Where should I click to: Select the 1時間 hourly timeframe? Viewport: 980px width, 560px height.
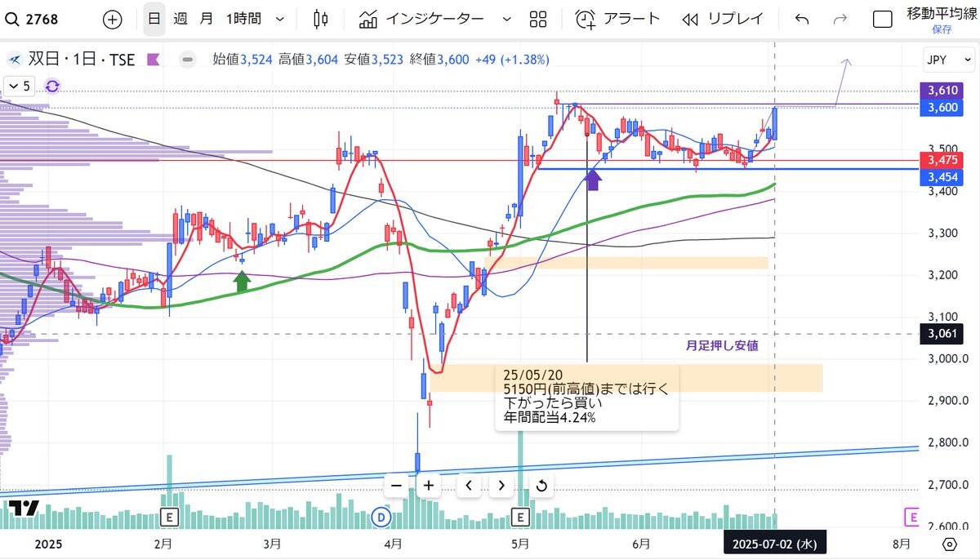tap(244, 18)
